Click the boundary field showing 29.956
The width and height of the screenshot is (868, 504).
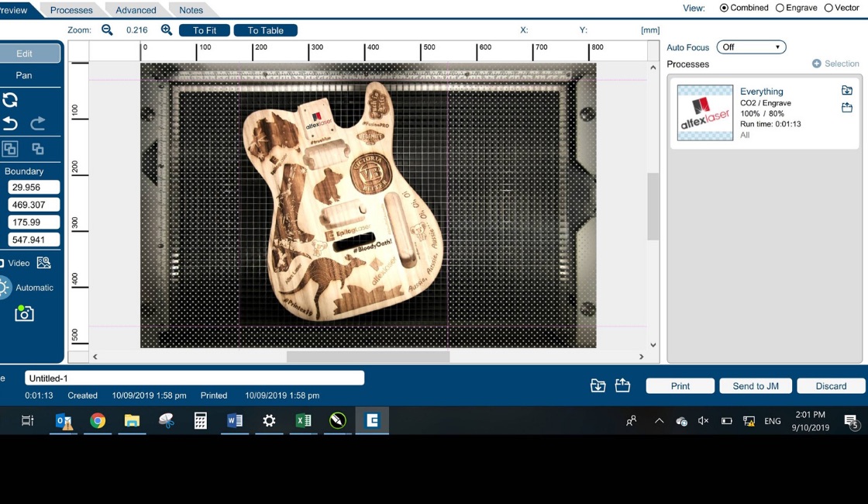click(34, 187)
